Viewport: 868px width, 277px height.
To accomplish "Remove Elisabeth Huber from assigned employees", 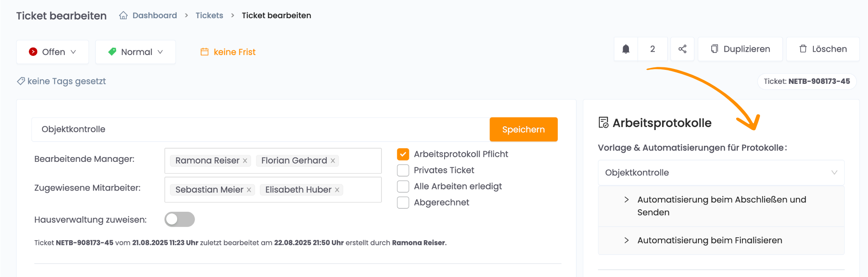I will (x=337, y=190).
